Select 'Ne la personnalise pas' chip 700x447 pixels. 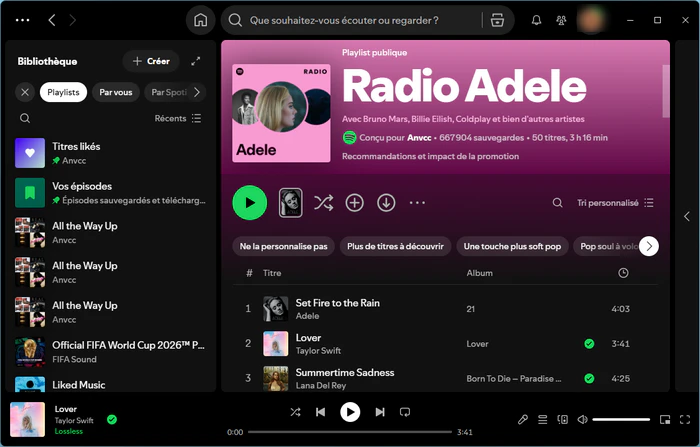(x=283, y=246)
